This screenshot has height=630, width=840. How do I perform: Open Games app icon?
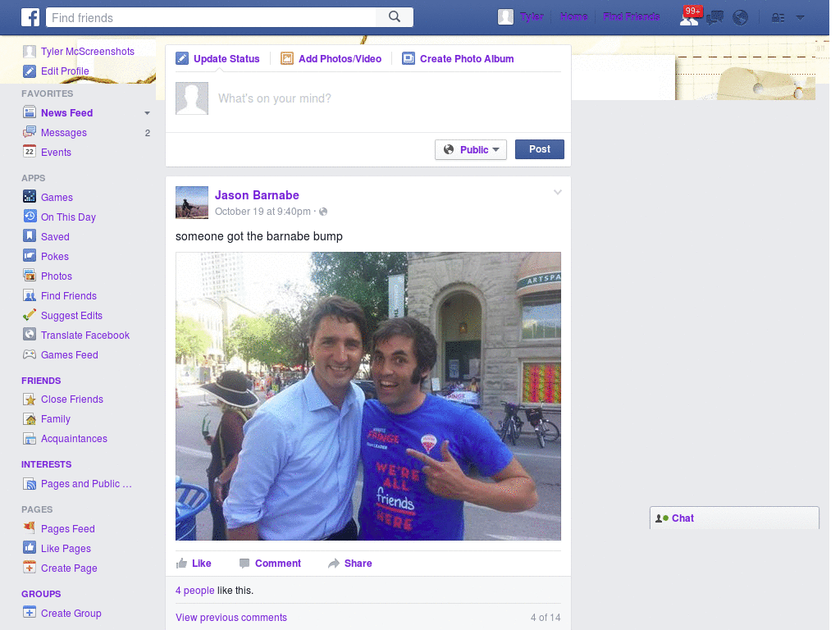(30, 197)
